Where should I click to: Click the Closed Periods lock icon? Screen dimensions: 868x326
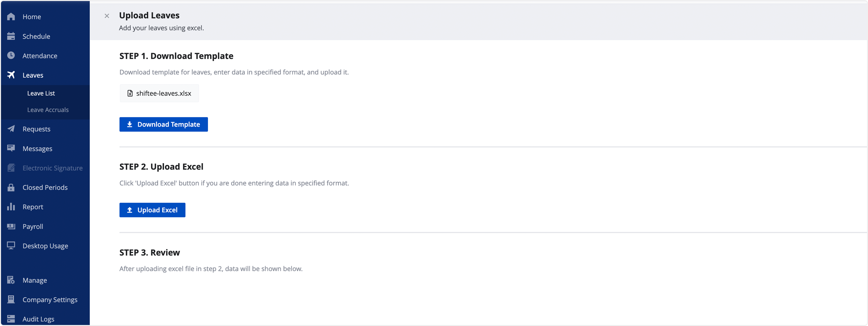pyautogui.click(x=11, y=187)
